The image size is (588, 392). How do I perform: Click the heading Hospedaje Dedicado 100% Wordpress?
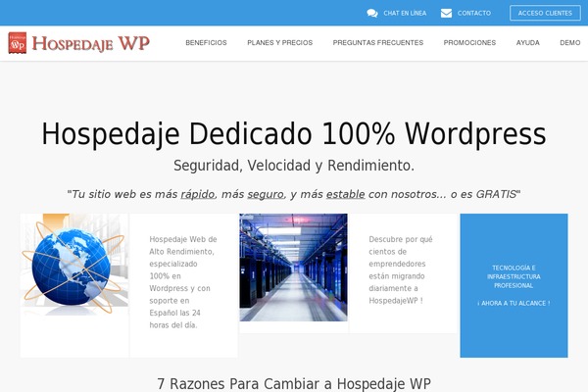pos(294,134)
